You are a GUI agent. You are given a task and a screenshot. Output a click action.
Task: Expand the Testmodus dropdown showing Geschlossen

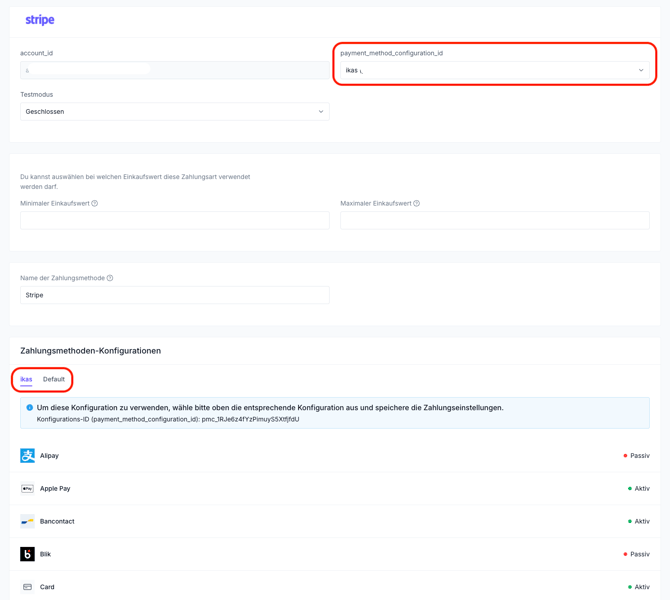click(x=175, y=112)
